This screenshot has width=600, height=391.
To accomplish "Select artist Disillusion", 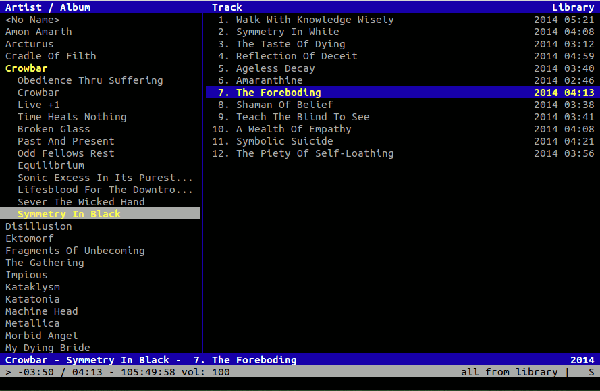I will (39, 226).
